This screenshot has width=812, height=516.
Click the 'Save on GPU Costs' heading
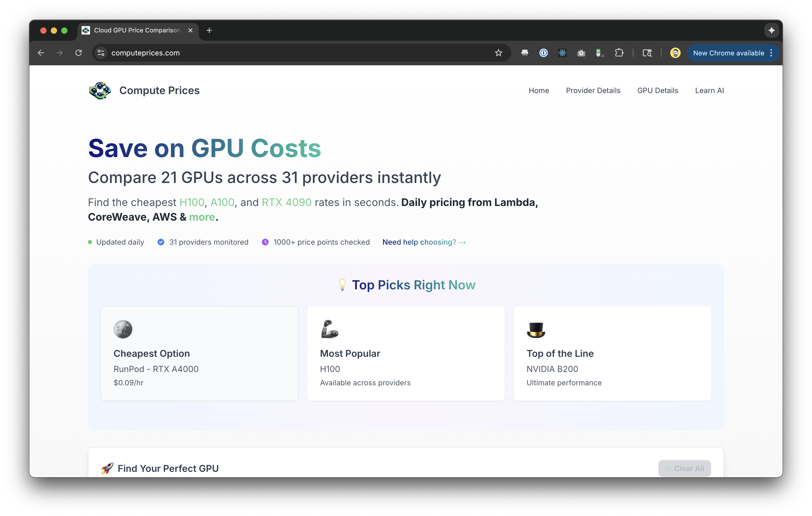[x=204, y=148]
